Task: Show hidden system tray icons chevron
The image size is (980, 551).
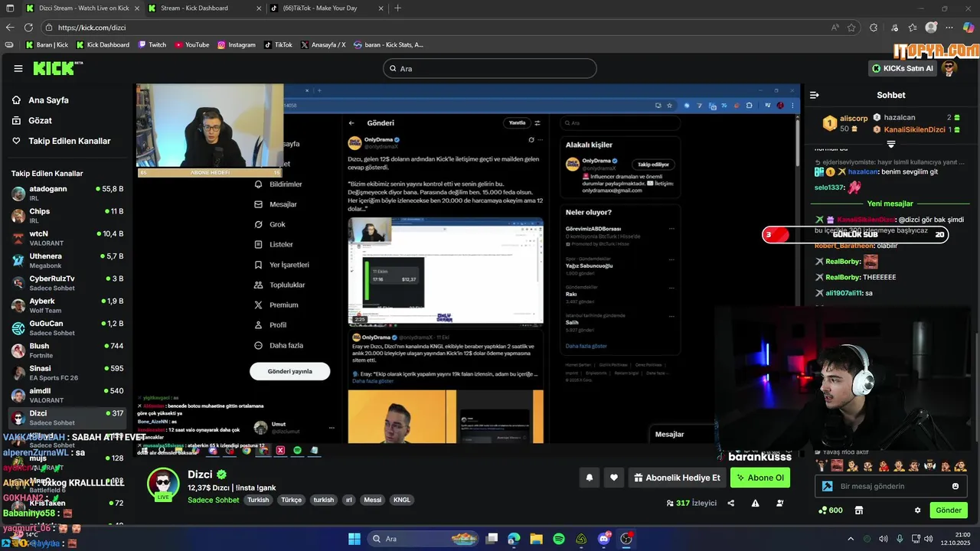Action: tap(851, 539)
